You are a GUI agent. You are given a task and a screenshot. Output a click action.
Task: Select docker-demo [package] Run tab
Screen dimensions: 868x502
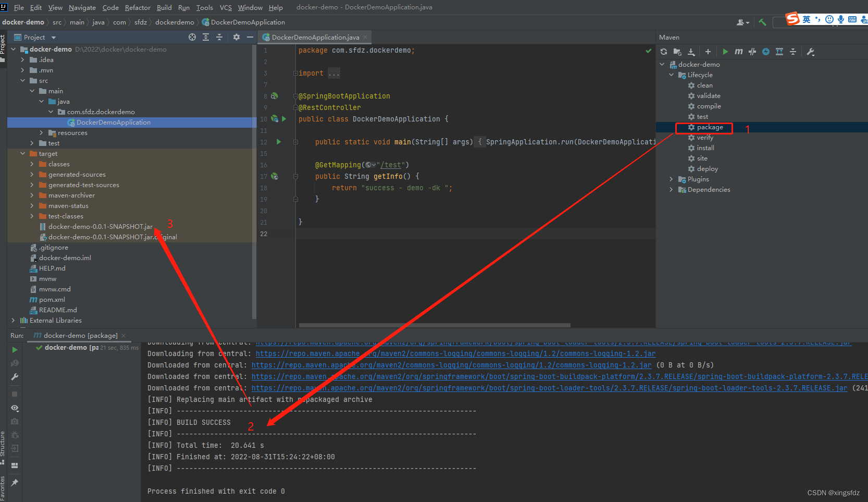pos(80,336)
